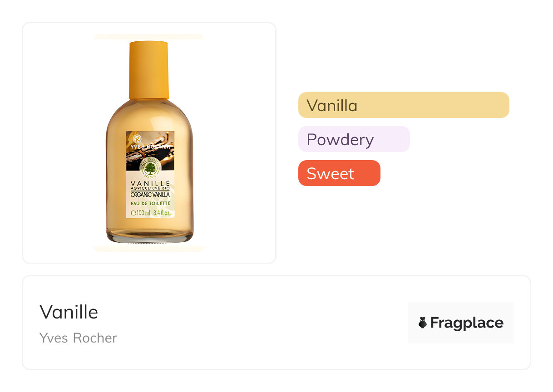Click the Yves Rocher emblem on bottle label
Screen dimensions: 553x392
click(x=137, y=138)
